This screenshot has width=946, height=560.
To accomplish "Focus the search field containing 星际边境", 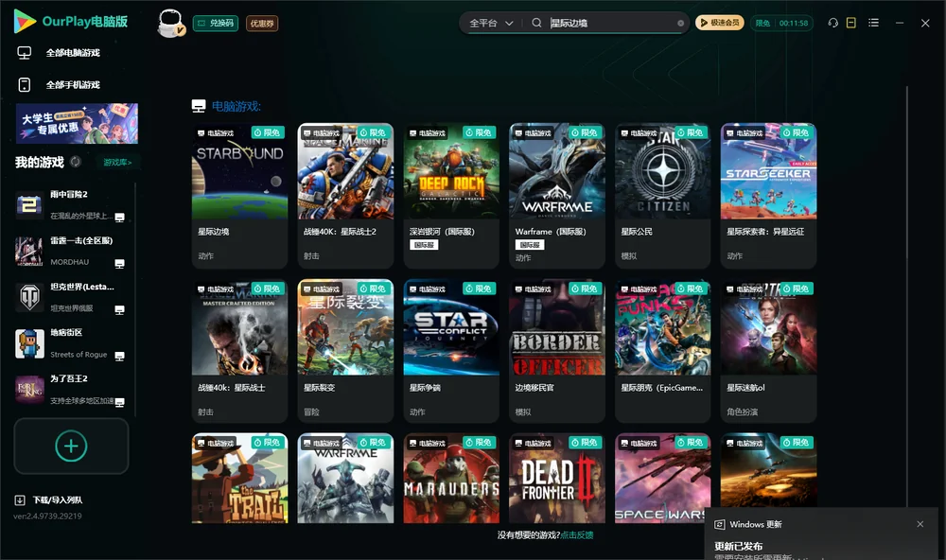I will click(611, 23).
